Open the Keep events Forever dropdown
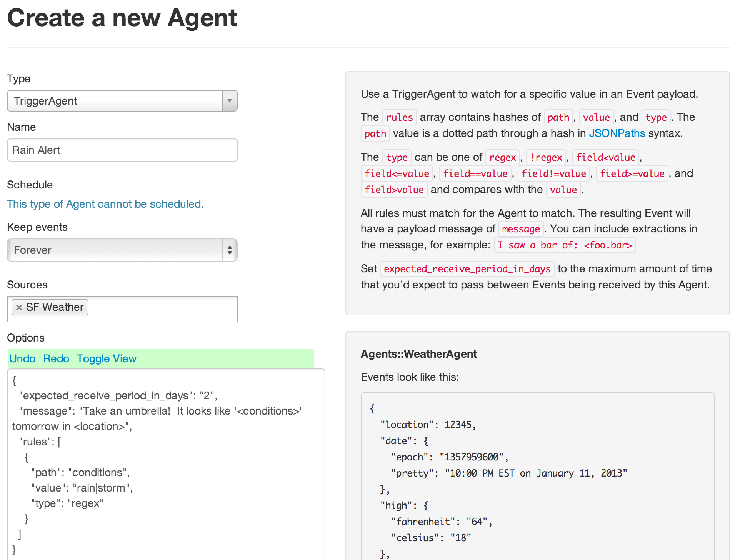This screenshot has height=560, width=740. coord(122,250)
